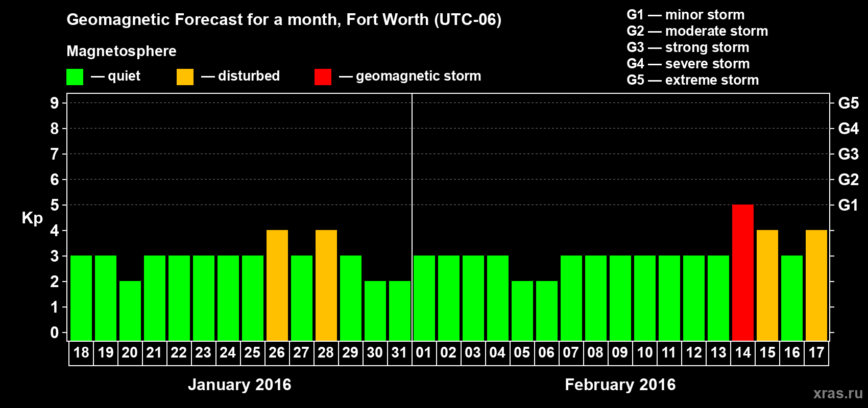Click the orange disturbed legend swatch
The width and height of the screenshot is (868, 408).
[x=185, y=77]
